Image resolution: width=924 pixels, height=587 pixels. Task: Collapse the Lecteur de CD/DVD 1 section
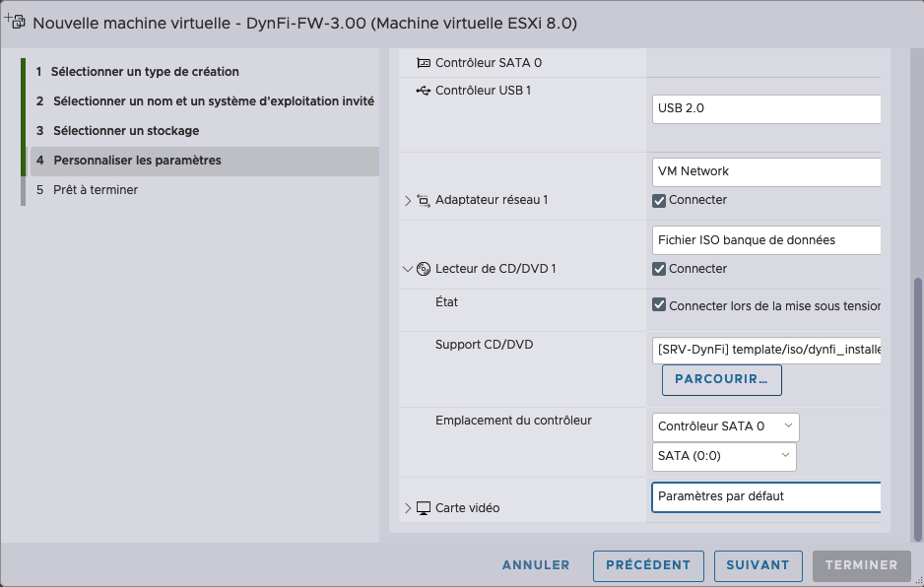point(407,269)
